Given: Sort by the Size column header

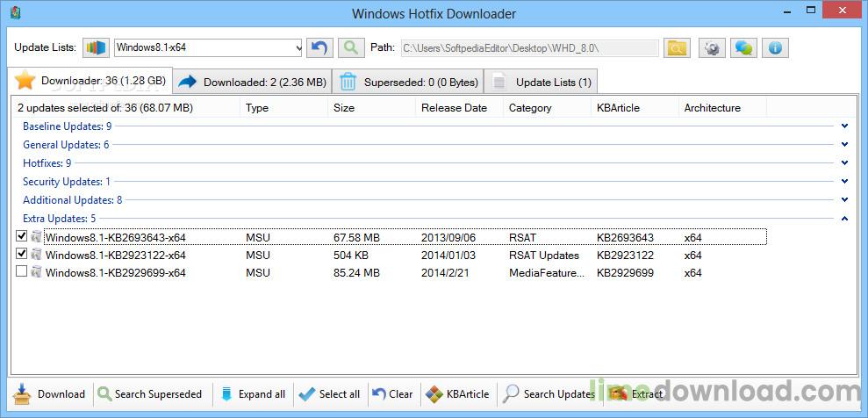Looking at the screenshot, I should (371, 108).
